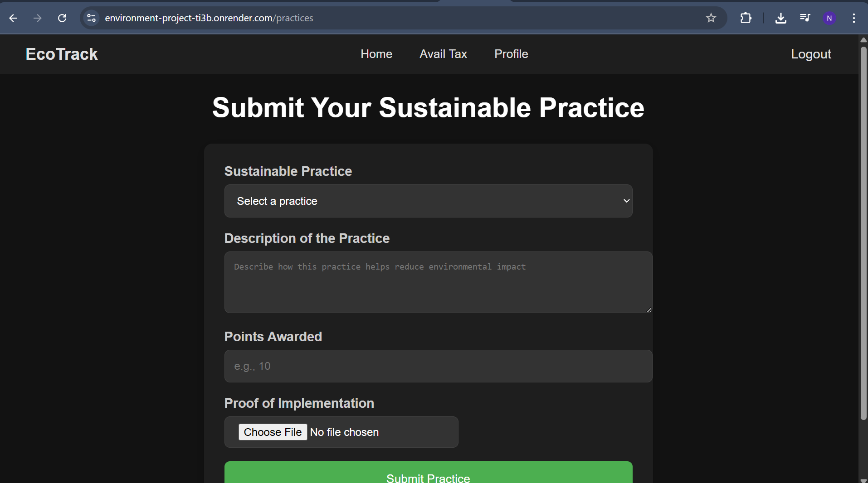Click the Logout link

tap(810, 54)
